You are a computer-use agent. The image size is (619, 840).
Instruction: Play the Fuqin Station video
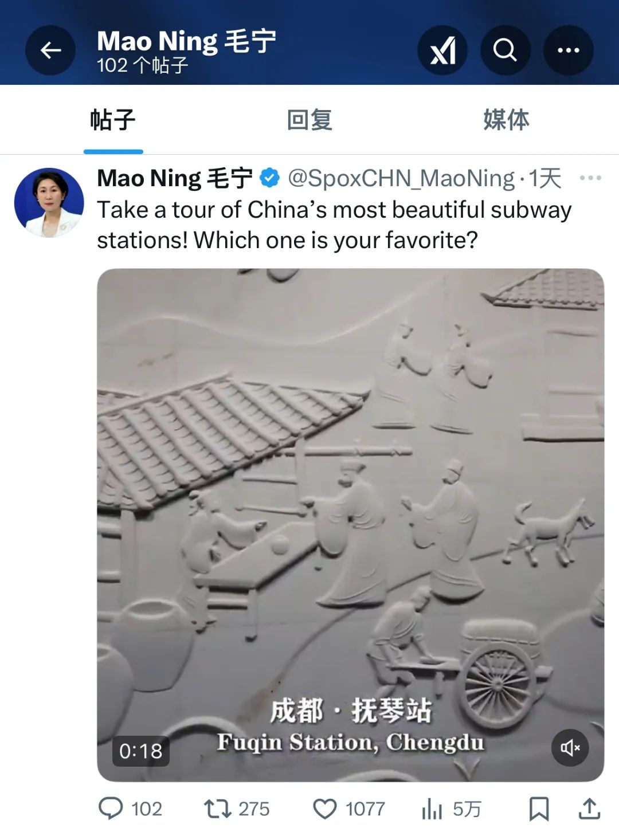coord(351,525)
